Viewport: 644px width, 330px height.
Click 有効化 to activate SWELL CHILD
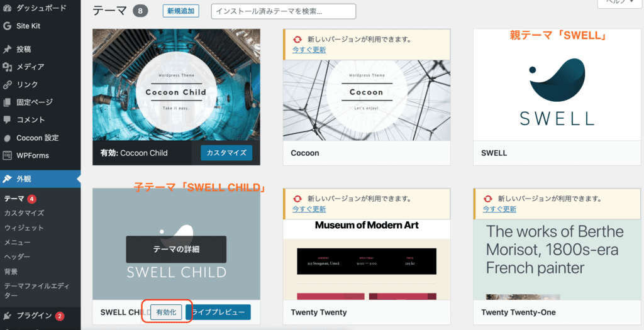[166, 312]
